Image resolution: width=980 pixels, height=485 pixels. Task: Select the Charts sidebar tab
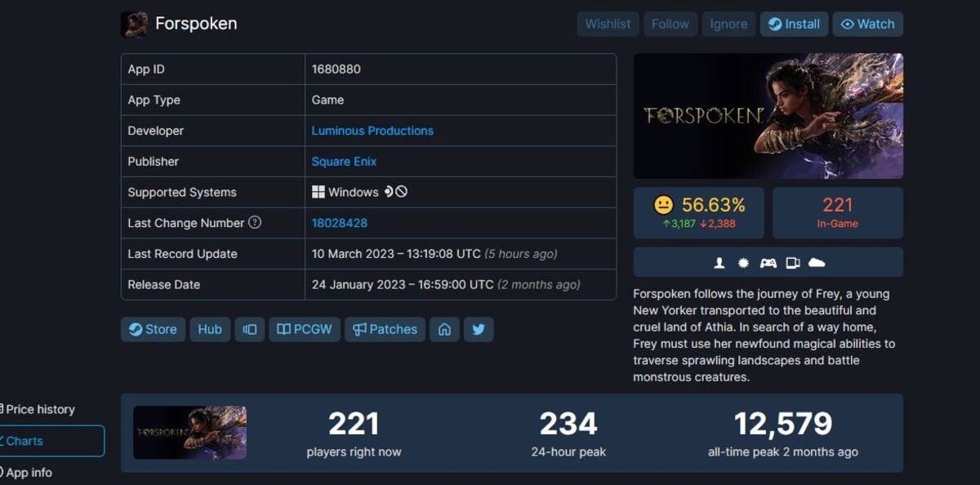click(52, 441)
